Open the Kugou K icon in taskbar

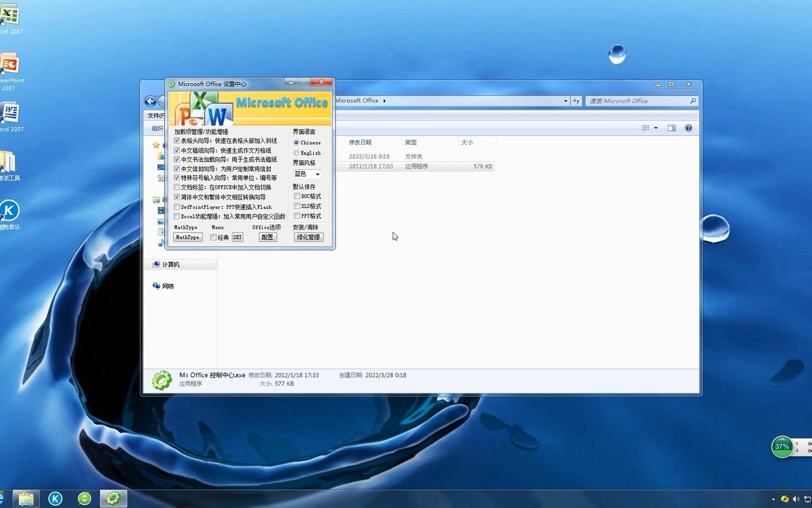[x=55, y=498]
